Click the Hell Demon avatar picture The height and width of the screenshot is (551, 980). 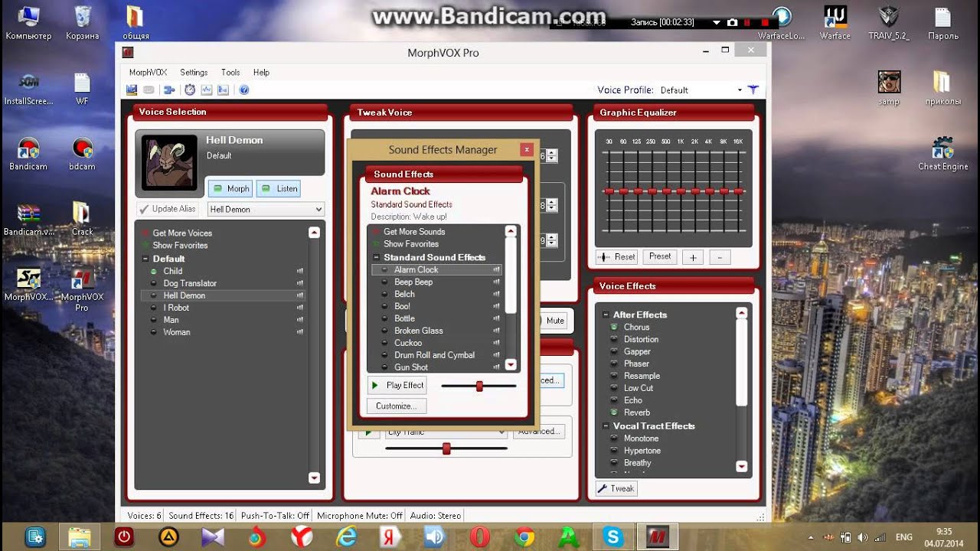click(169, 163)
